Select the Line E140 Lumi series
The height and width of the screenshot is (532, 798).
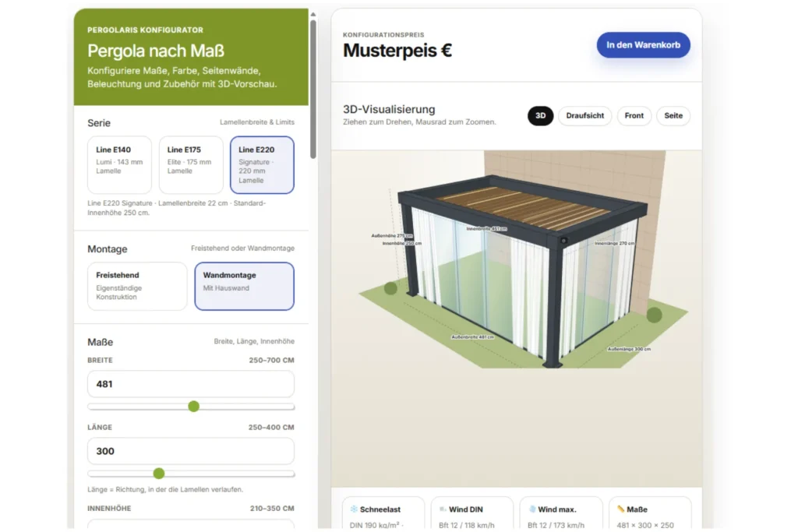coord(119,165)
